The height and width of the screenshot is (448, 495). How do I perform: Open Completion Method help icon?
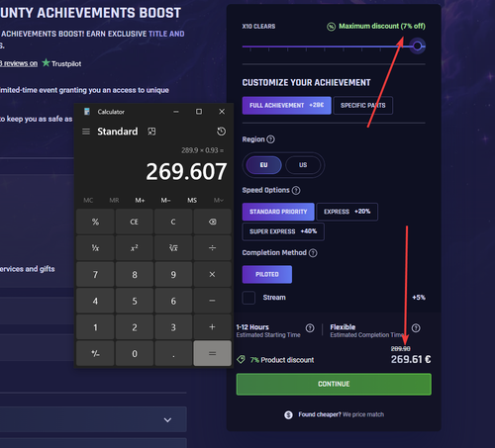click(x=313, y=253)
